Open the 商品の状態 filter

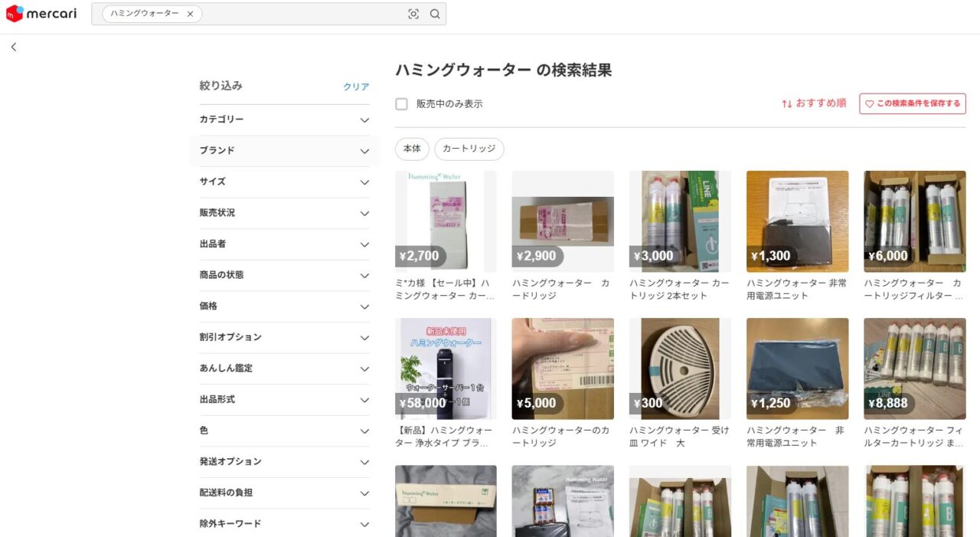(x=284, y=275)
